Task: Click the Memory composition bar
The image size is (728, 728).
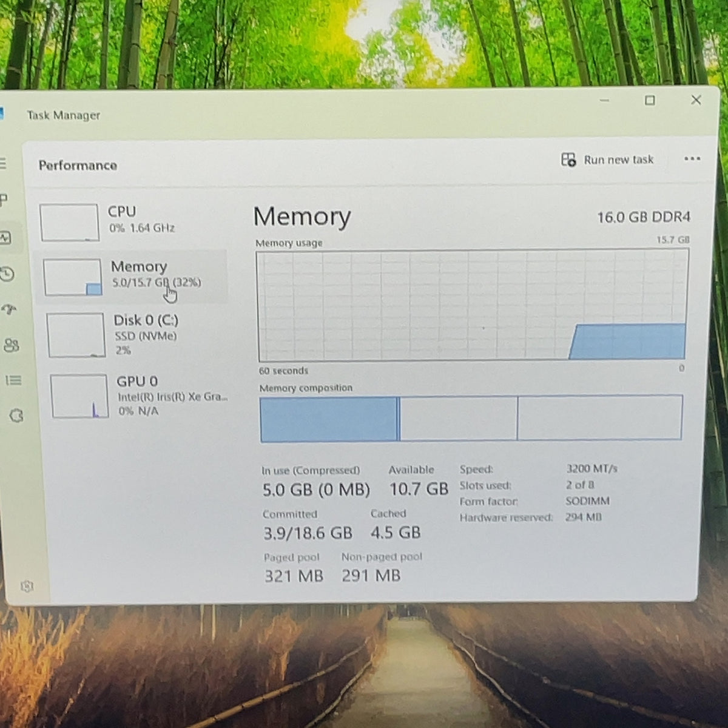Action: [471, 418]
